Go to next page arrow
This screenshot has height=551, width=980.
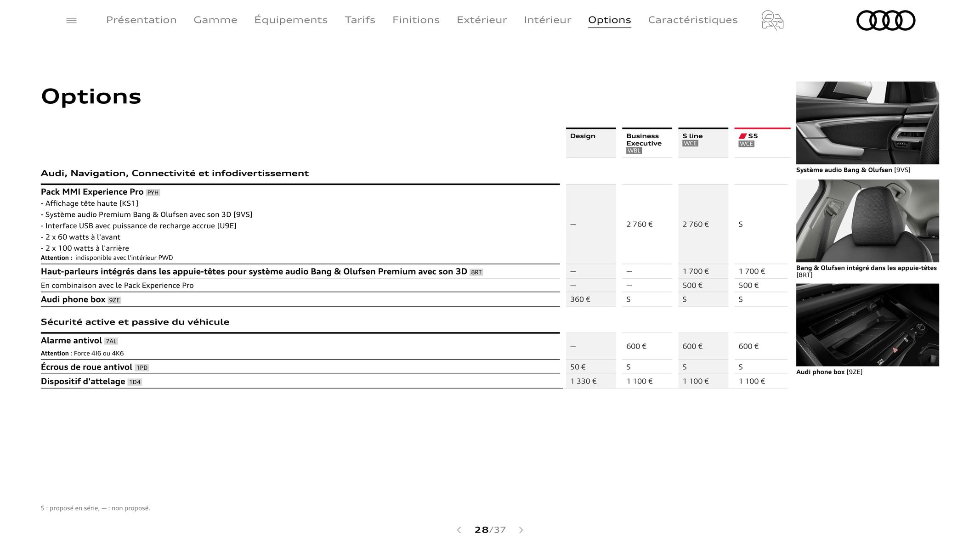(521, 530)
